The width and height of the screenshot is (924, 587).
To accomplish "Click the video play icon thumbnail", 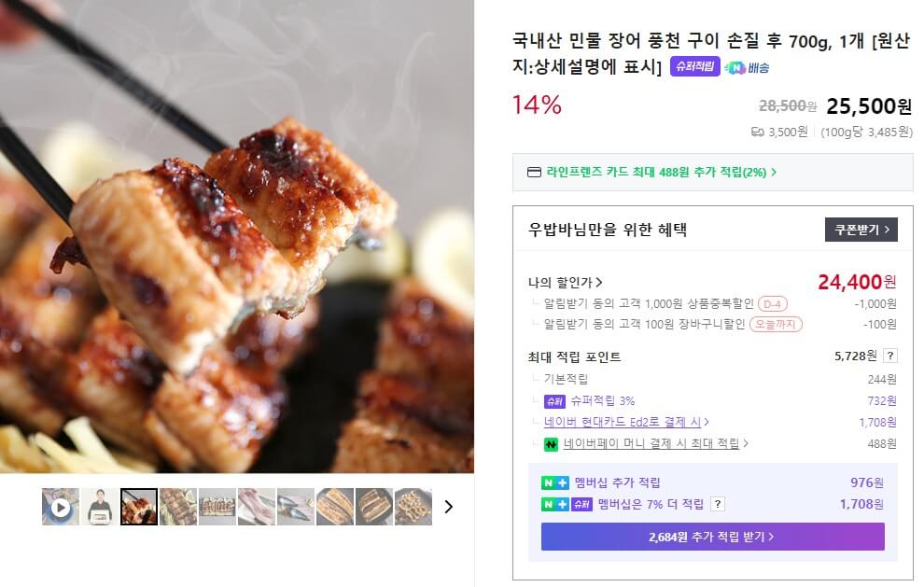I will tap(60, 506).
